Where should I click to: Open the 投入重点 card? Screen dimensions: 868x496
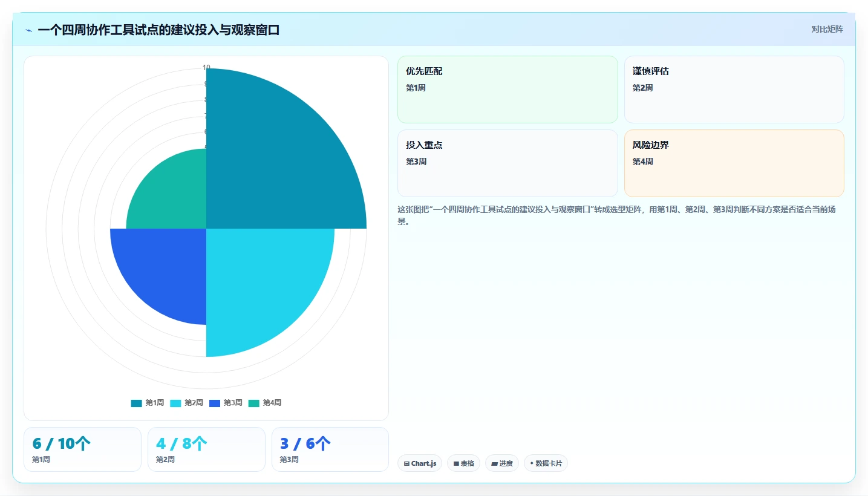coord(507,163)
